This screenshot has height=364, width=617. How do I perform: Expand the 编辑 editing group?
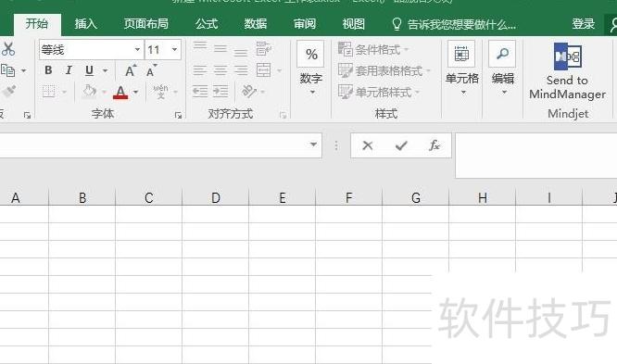coord(502,69)
